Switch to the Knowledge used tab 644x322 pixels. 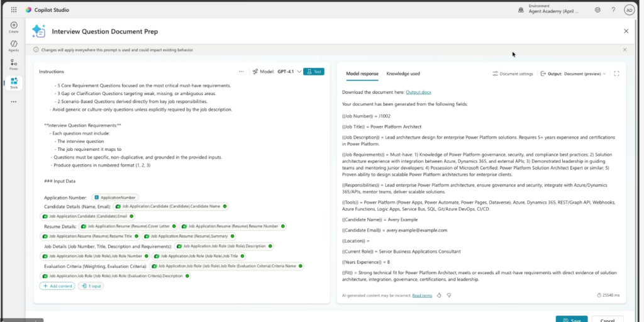[403, 74]
